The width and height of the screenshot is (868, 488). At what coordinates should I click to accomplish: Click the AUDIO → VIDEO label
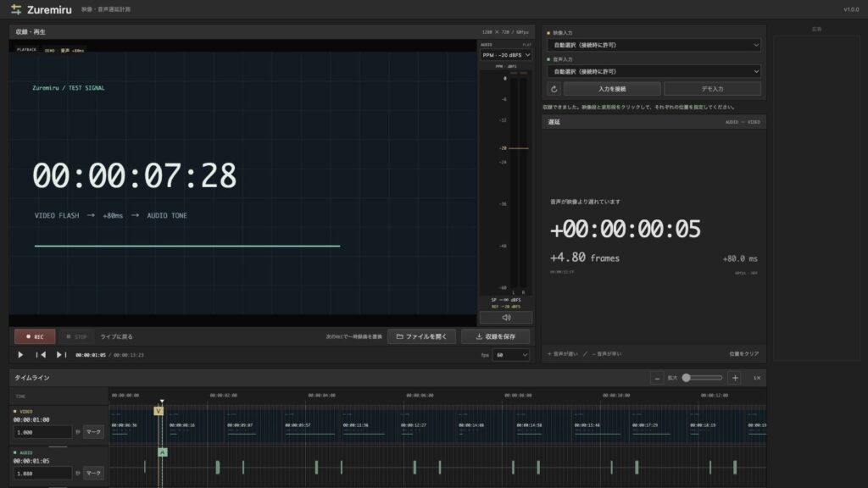tap(743, 122)
